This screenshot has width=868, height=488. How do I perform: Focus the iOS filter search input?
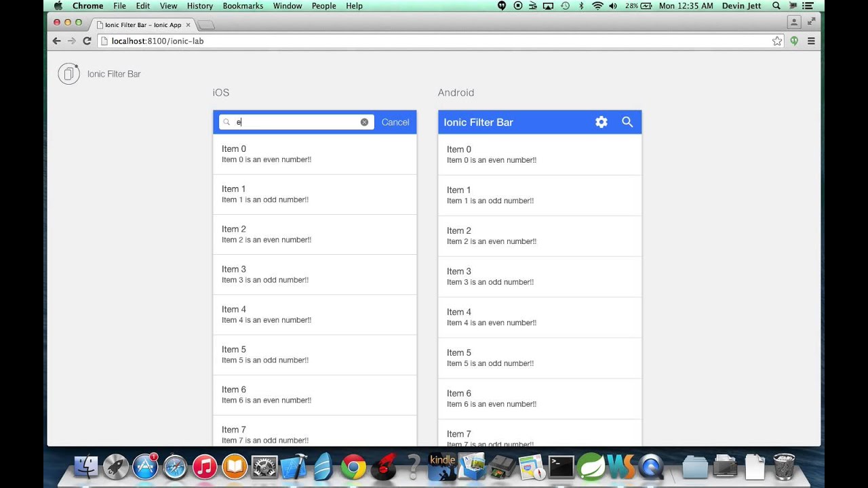pyautogui.click(x=296, y=122)
